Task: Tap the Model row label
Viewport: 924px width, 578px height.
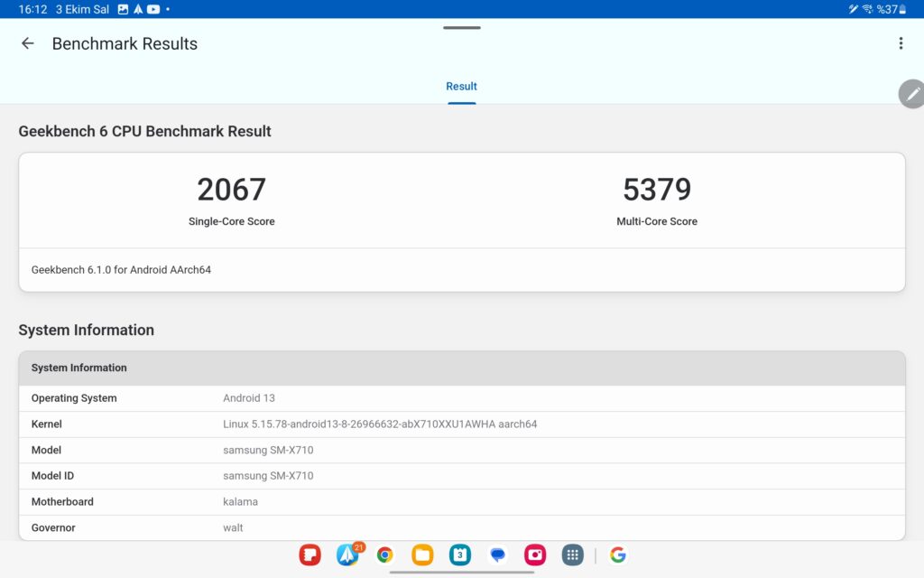Action: coord(46,450)
